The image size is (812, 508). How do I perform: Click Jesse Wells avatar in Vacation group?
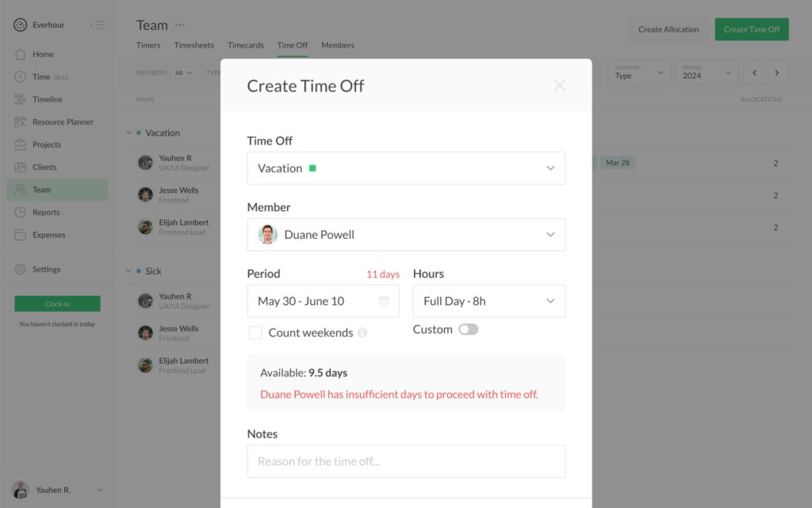pyautogui.click(x=146, y=195)
